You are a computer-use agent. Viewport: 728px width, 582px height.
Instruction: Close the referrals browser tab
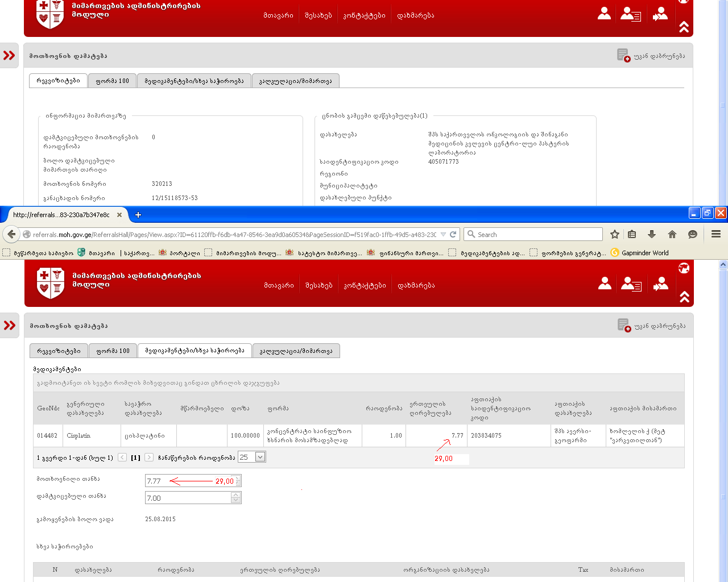119,215
